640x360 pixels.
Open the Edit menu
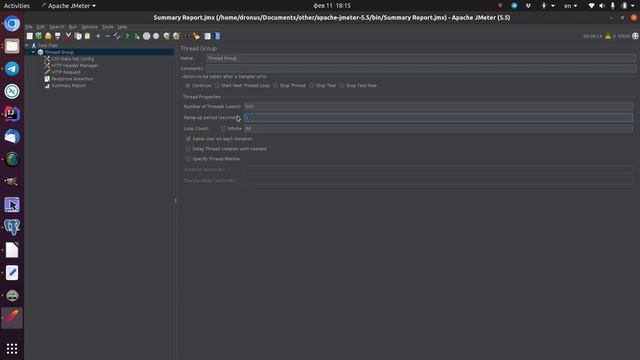tap(41, 27)
